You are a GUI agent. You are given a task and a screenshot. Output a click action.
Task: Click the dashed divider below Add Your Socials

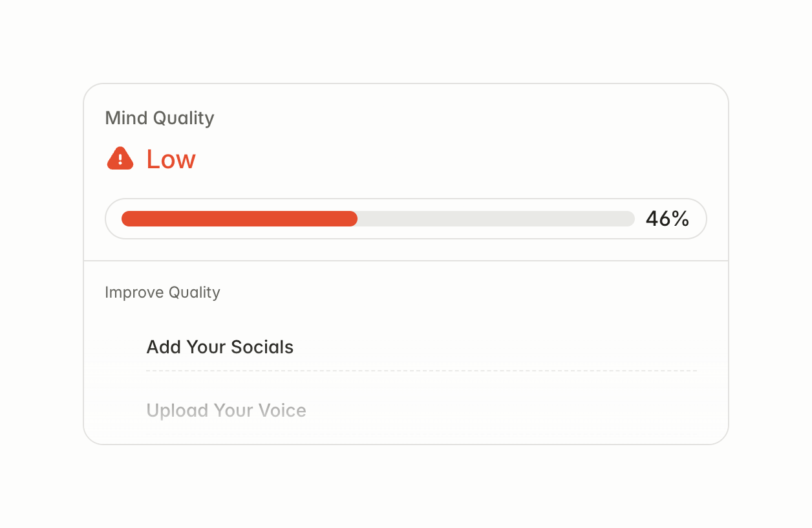(x=421, y=371)
